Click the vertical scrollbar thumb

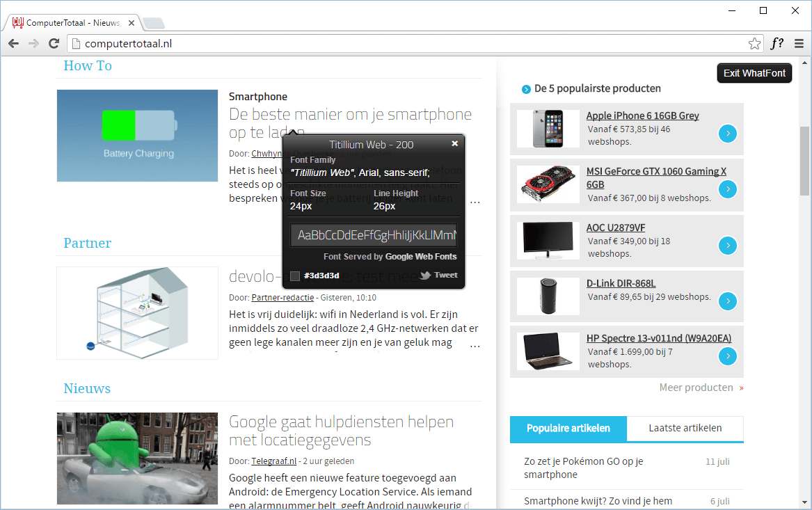[x=805, y=161]
